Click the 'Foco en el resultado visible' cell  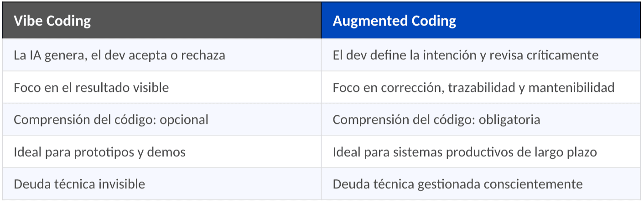click(91, 87)
